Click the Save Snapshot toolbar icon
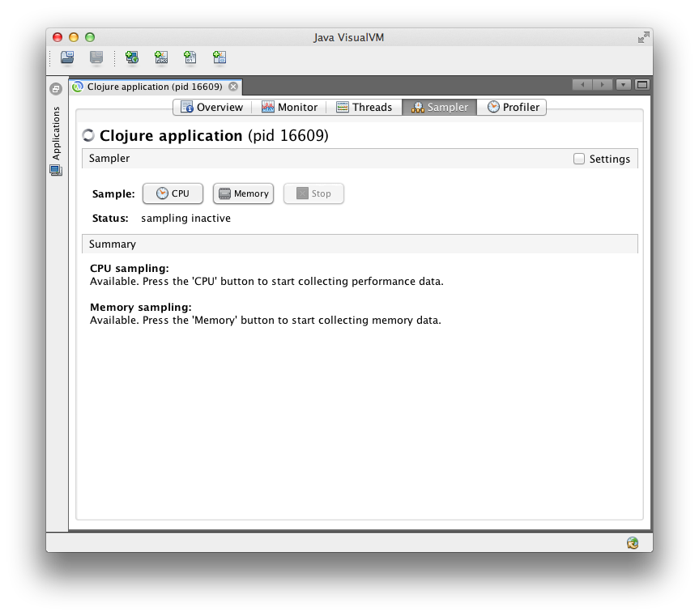Viewport: 699px width, 616px height. [96, 57]
